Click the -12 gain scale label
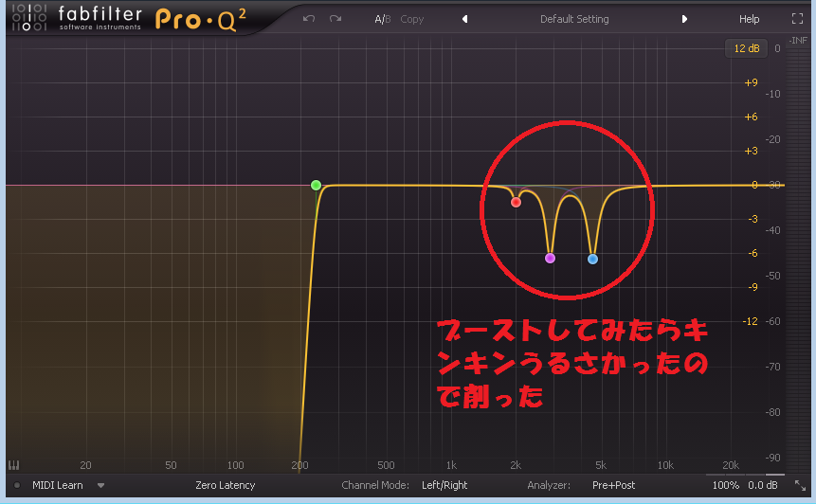This screenshot has width=816, height=504. [750, 321]
